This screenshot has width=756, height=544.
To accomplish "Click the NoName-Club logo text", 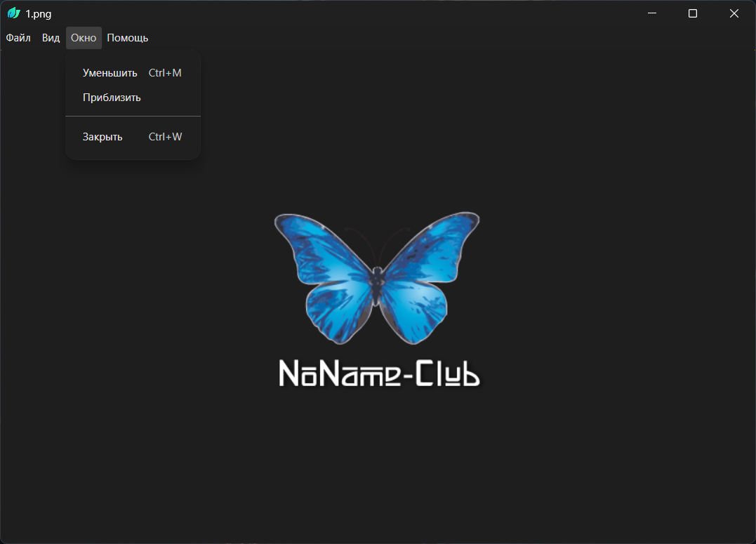I will [x=380, y=373].
